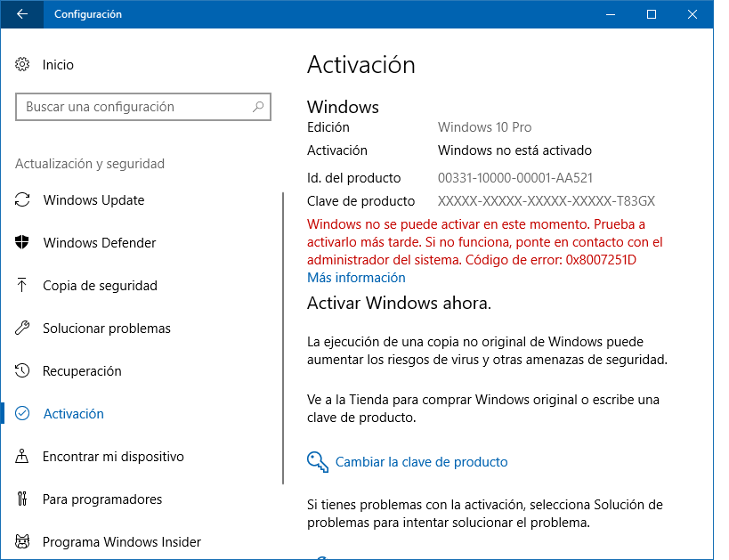Click the Activación page heading

361,64
